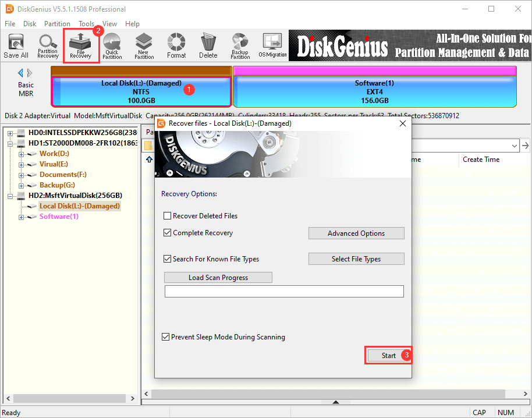The image size is (532, 418).
Task: Click the DiskGenius logo in title bar
Action: click(x=9, y=9)
